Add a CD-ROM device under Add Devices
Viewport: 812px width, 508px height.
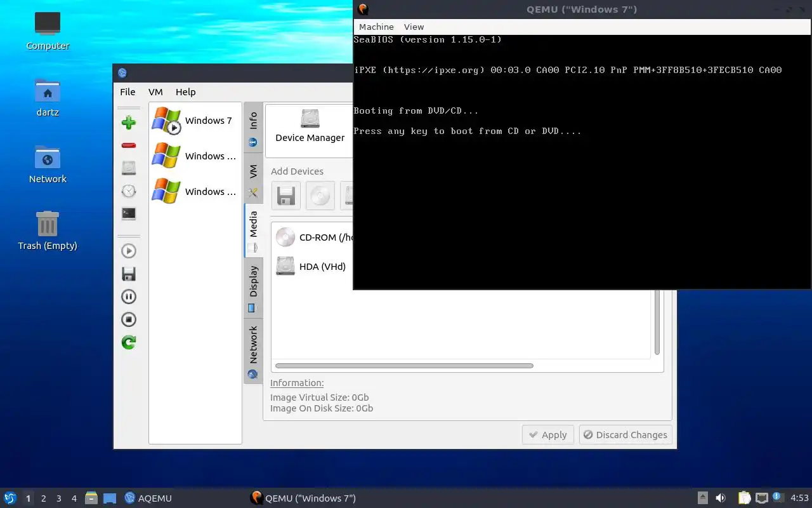pyautogui.click(x=320, y=196)
